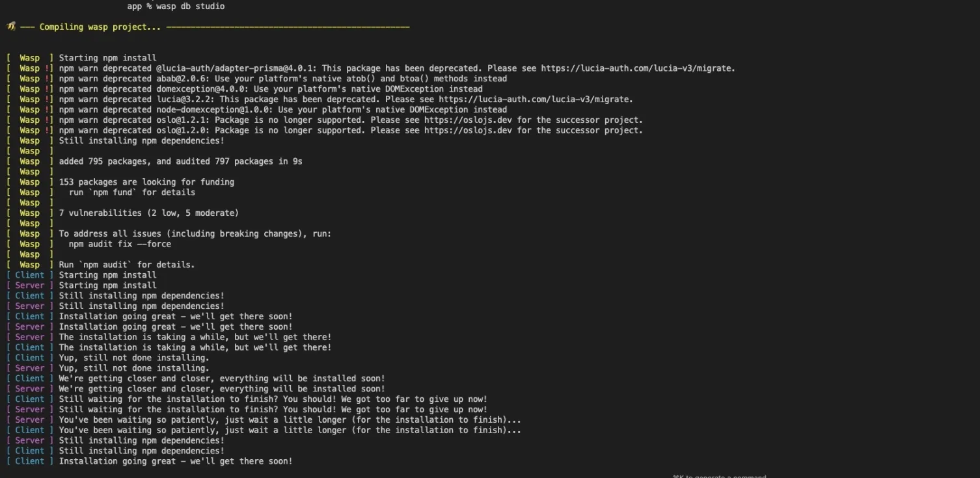Click the last line 'Installation going great' from Client
This screenshot has height=478, width=980.
(x=176, y=461)
